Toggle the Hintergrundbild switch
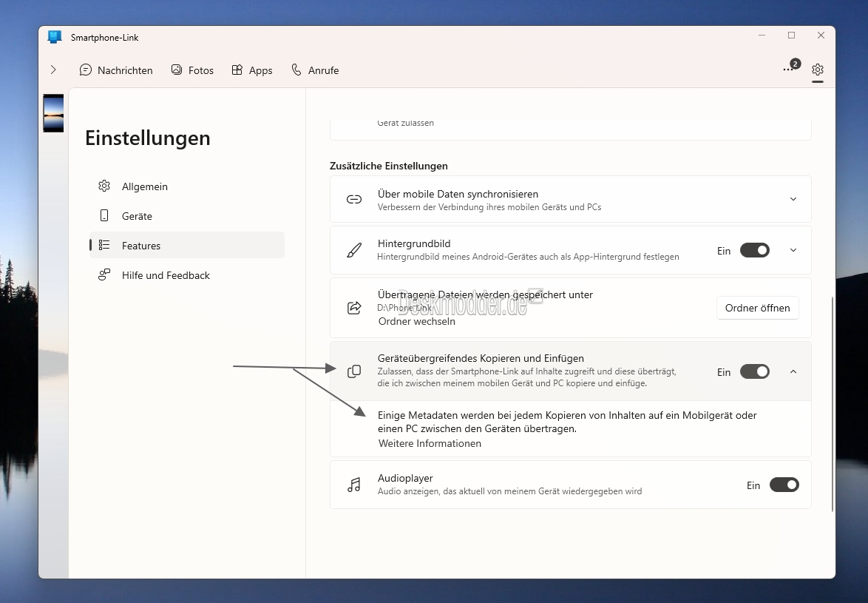 tap(755, 250)
